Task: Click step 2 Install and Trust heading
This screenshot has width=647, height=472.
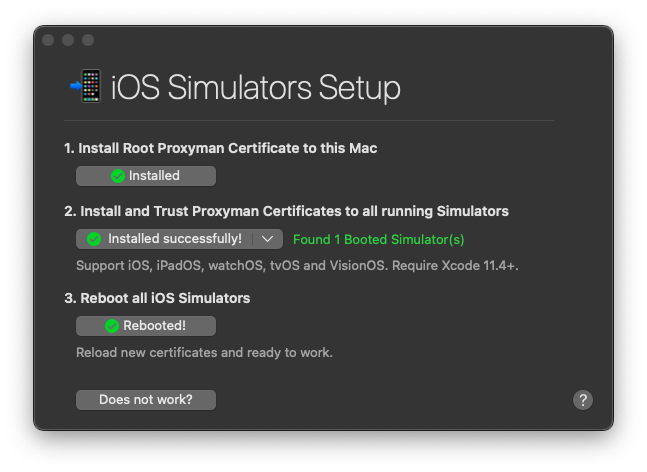Action: pos(286,211)
